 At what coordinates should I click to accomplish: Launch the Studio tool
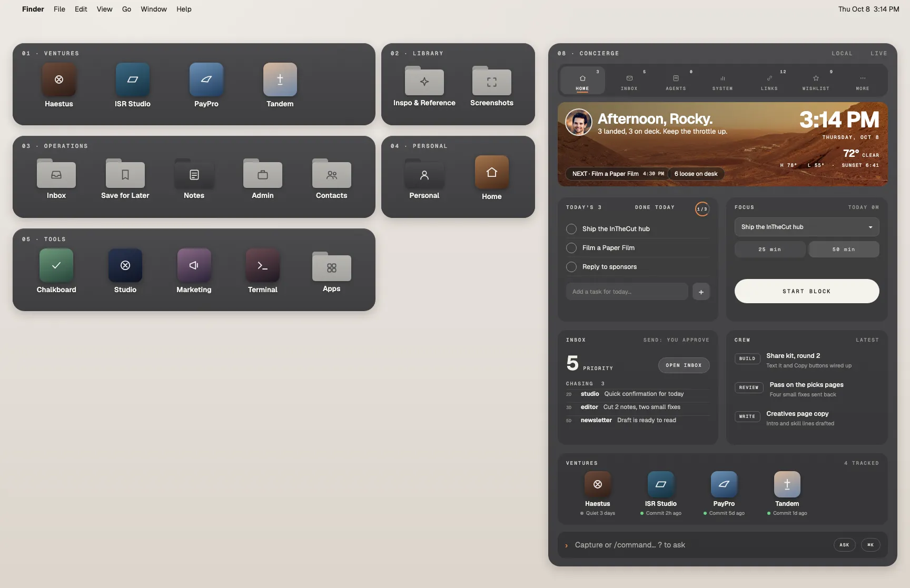(125, 265)
